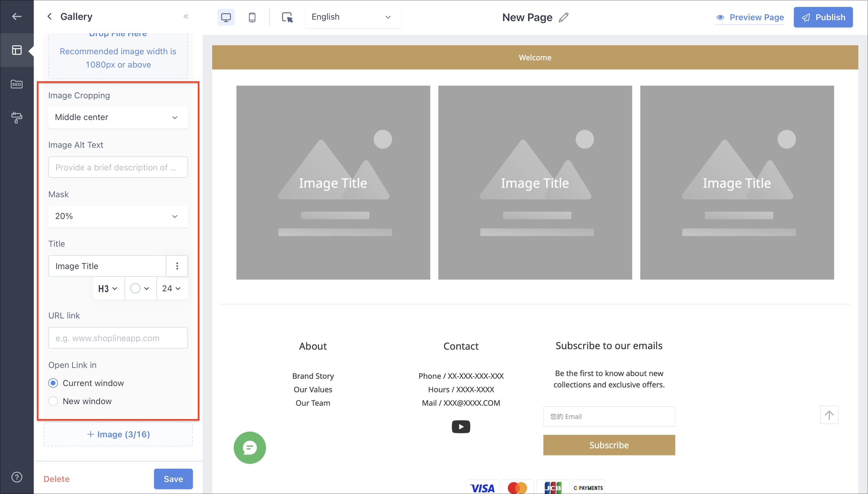Click the Drop File Here upload area

point(118,56)
